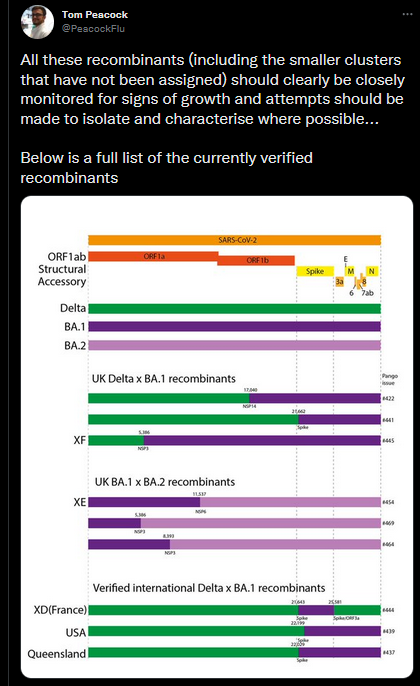420x686 pixels.
Task: Click the XD(France) row label
Action: point(60,610)
